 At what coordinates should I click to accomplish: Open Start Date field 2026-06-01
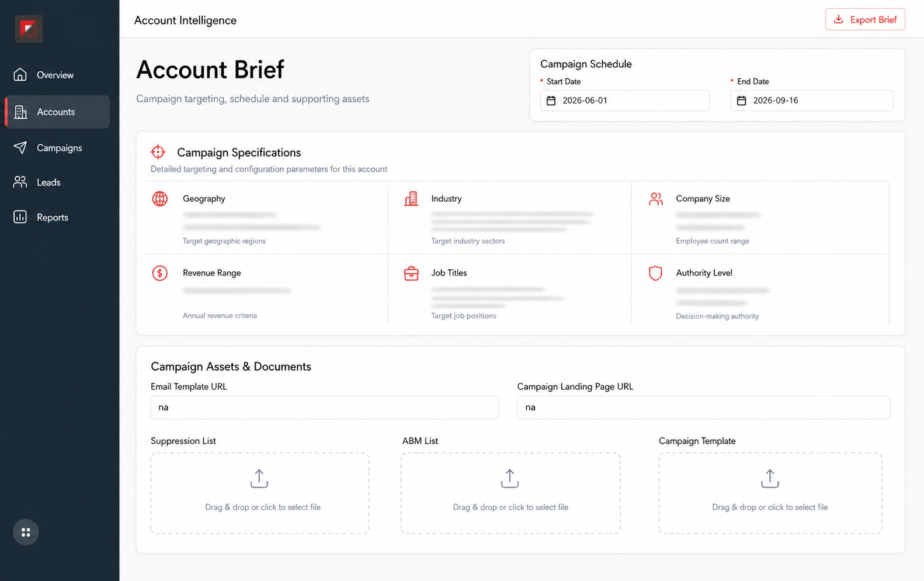pyautogui.click(x=624, y=101)
